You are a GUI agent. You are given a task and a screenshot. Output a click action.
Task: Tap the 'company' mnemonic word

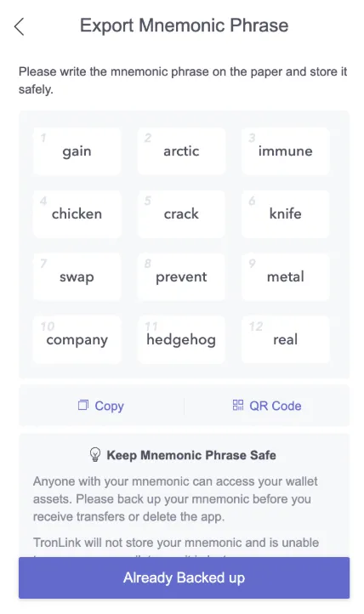pyautogui.click(x=77, y=339)
